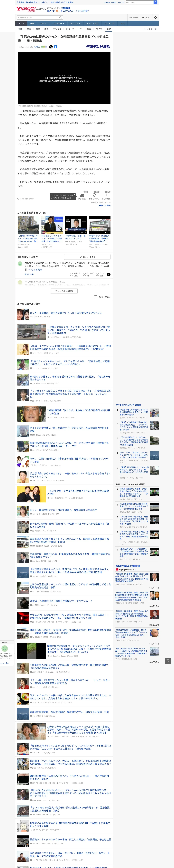Select the スポーツ category
This screenshot has width=174, height=868.
pyautogui.click(x=70, y=29)
